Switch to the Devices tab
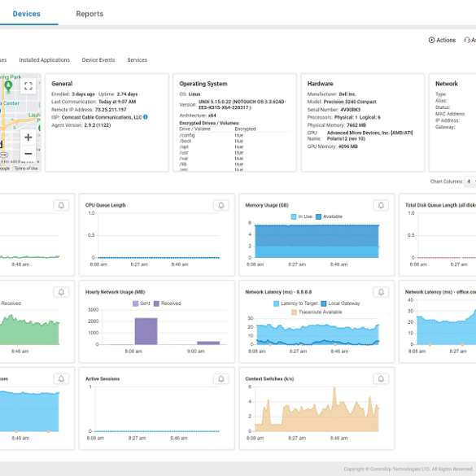The image size is (476, 476). pos(26,14)
